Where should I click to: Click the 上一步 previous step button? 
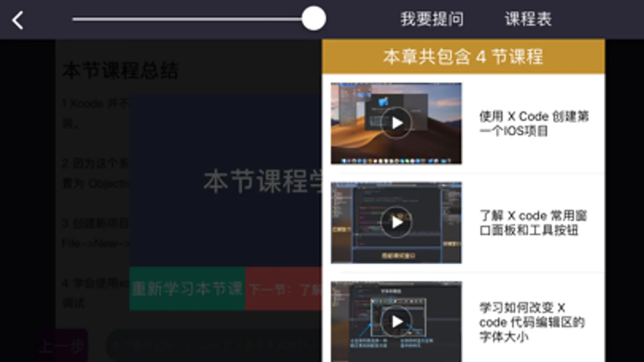point(62,346)
